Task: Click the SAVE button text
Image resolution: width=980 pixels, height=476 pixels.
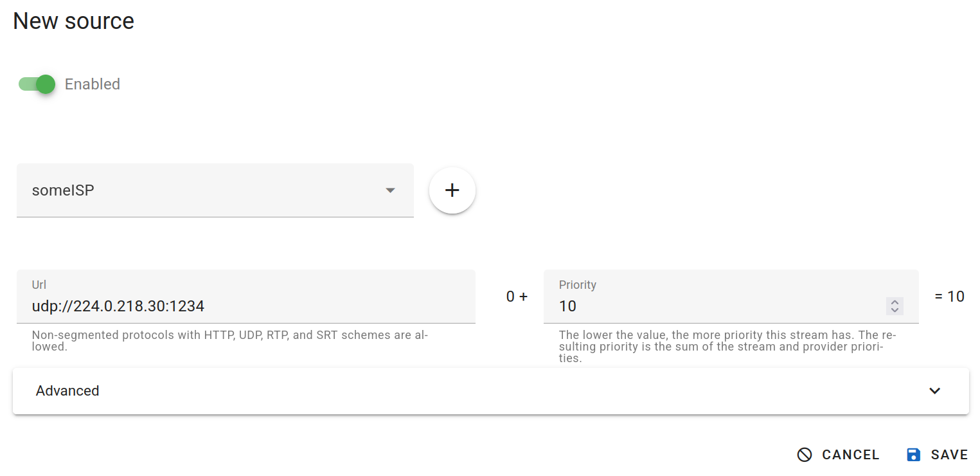Action: [949, 455]
